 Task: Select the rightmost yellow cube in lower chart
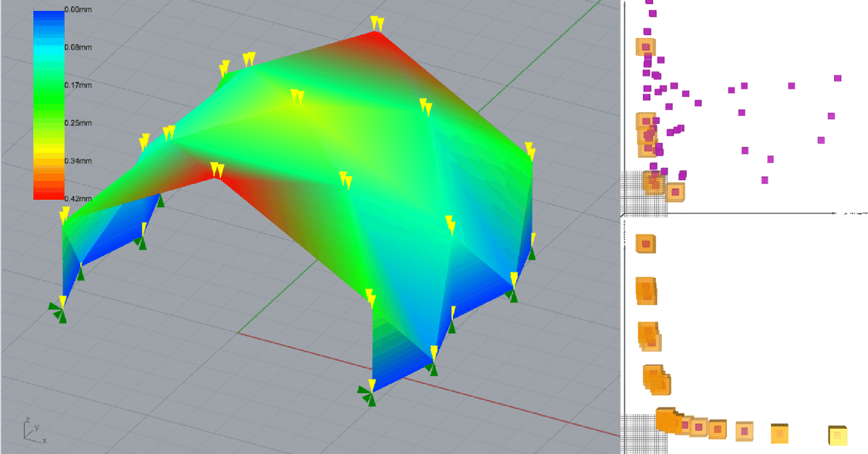(838, 435)
